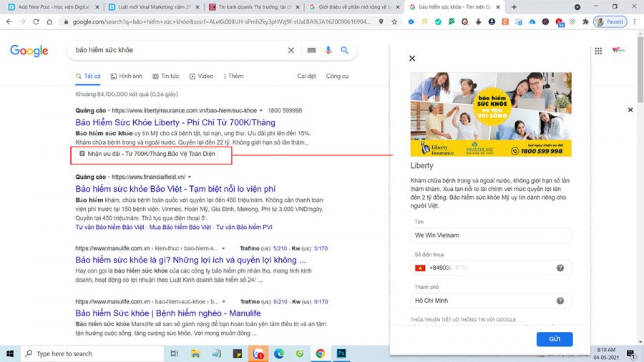Click the browser address bar URL
644x362 pixels.
221,21
